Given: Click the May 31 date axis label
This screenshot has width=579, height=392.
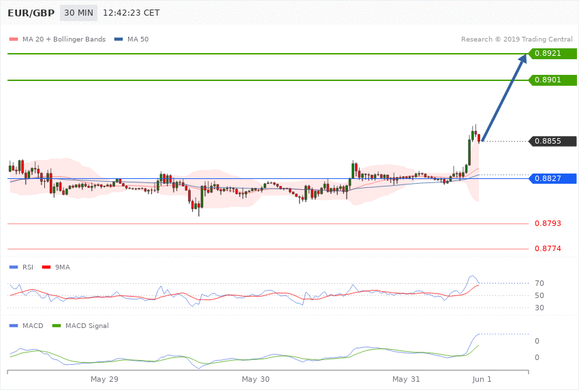Looking at the screenshot, I should click(x=406, y=379).
